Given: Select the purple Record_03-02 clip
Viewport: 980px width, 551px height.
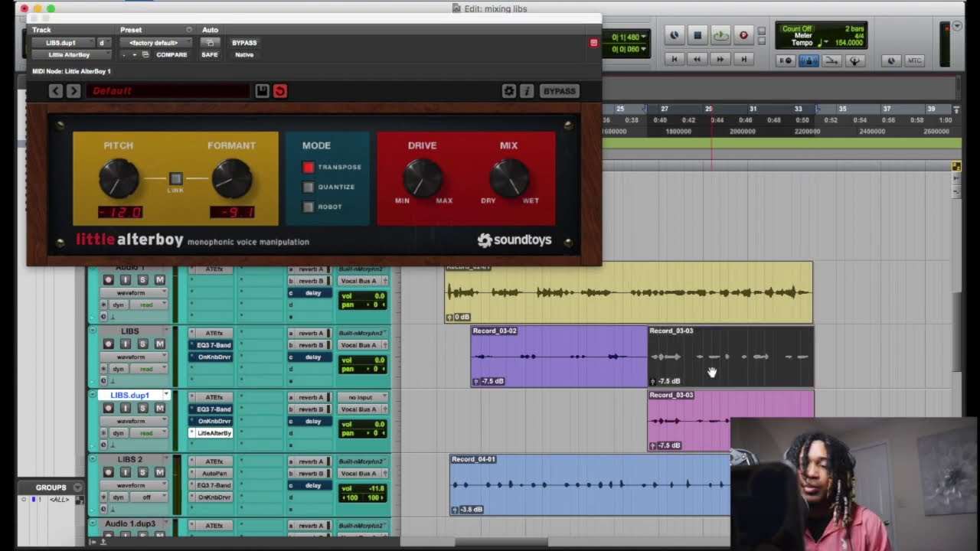Looking at the screenshot, I should pos(559,357).
